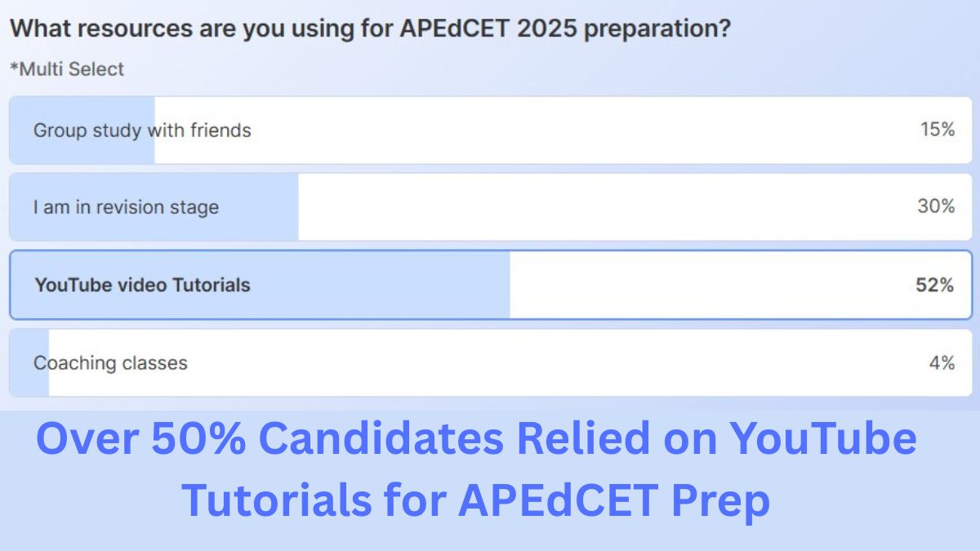
Task: Click the 15% result value
Action: pos(937,130)
